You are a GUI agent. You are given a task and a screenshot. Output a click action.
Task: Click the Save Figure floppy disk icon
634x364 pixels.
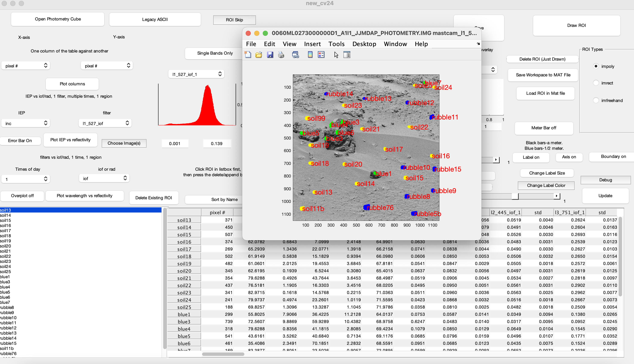coord(270,54)
